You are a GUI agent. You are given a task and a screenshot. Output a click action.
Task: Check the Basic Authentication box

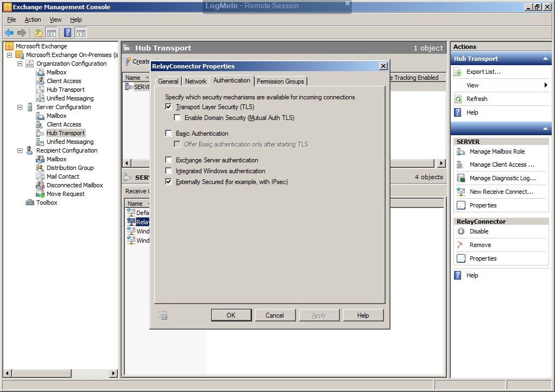pos(168,134)
